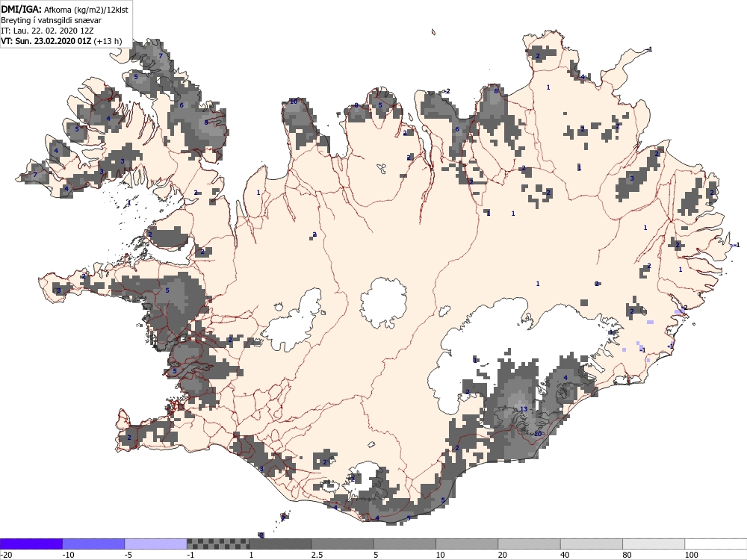This screenshot has width=747, height=560.
Task: Click the "40" legend scale label
Action: (x=565, y=555)
